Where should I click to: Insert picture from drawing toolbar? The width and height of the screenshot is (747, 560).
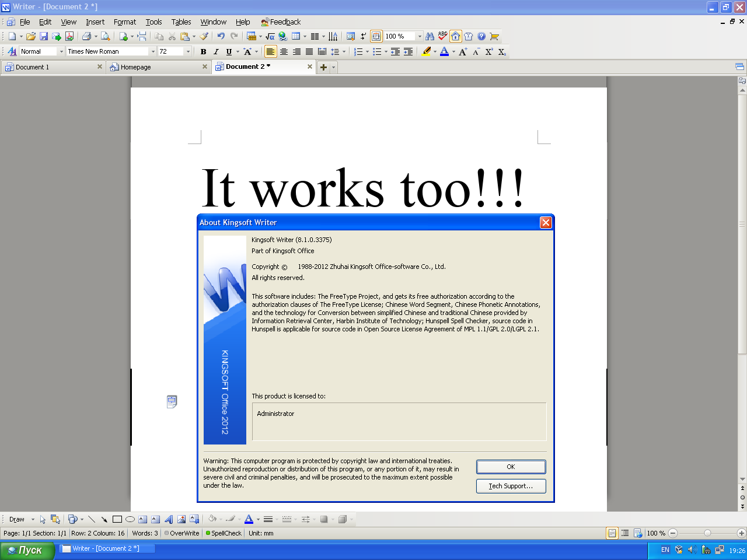coord(181,519)
